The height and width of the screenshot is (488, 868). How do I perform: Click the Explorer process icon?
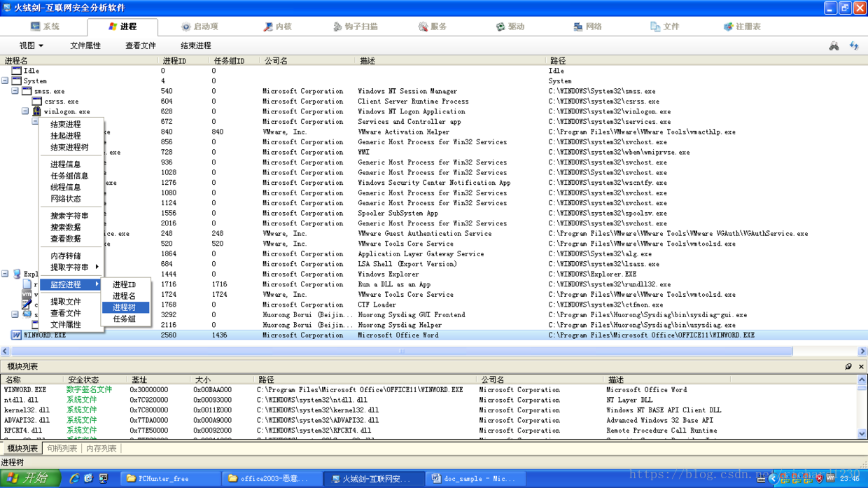[x=17, y=274]
